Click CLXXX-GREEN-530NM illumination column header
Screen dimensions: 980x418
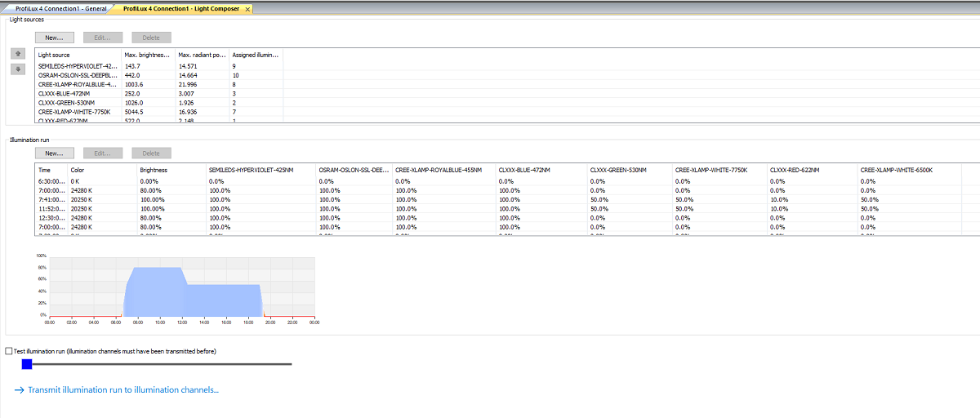point(630,170)
